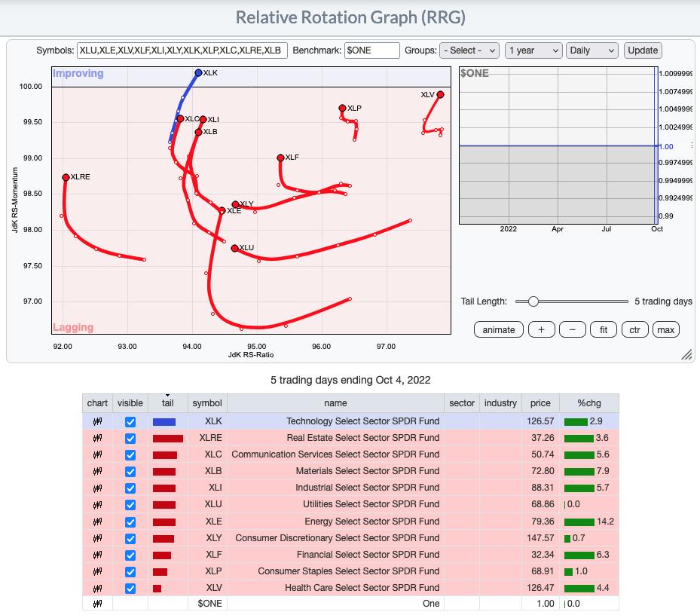The width and height of the screenshot is (700, 615).
Task: Open the 1 year period dropdown
Action: [x=533, y=50]
